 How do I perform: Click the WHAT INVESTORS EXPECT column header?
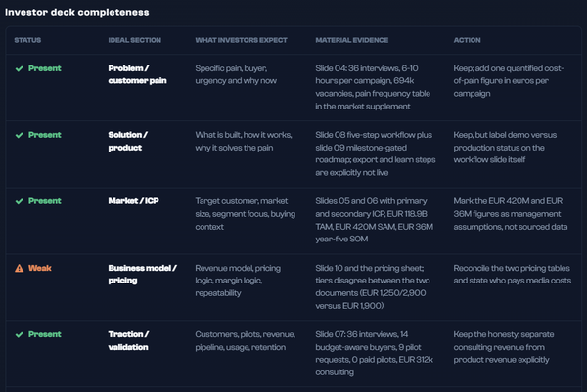point(241,40)
